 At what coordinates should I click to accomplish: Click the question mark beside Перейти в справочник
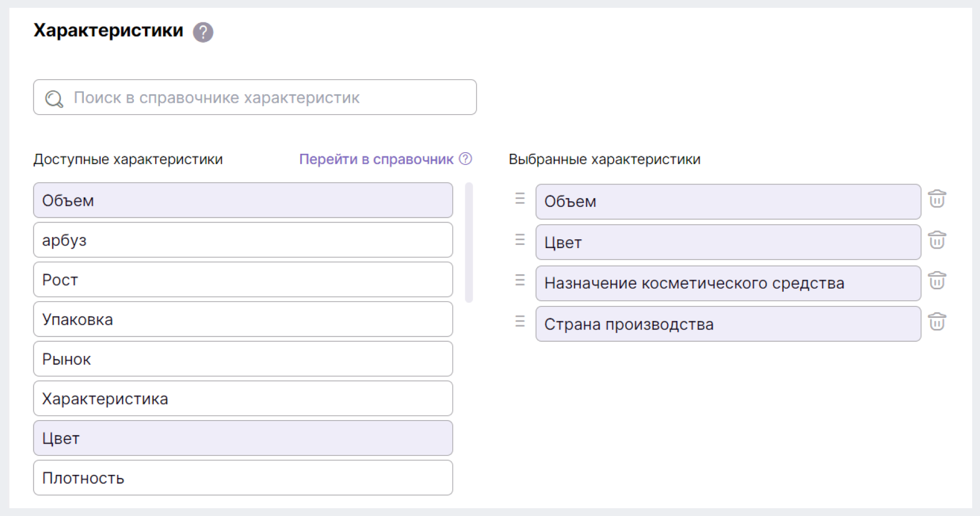click(x=465, y=159)
